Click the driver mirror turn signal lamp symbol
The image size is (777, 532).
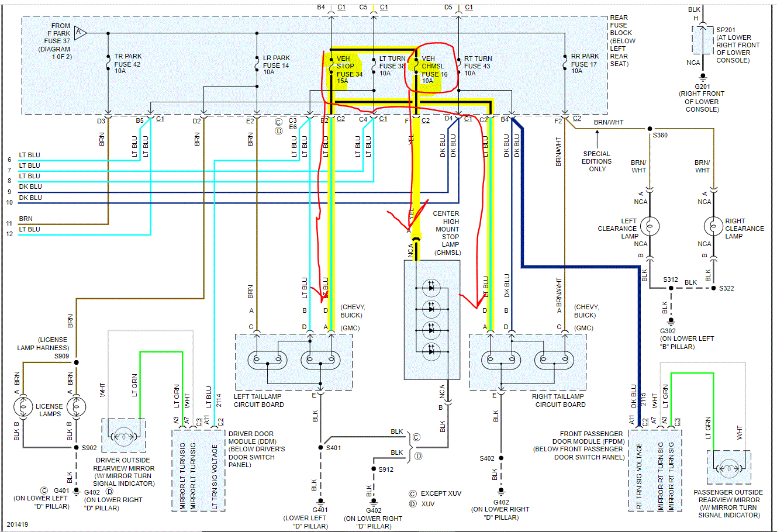[x=124, y=436]
